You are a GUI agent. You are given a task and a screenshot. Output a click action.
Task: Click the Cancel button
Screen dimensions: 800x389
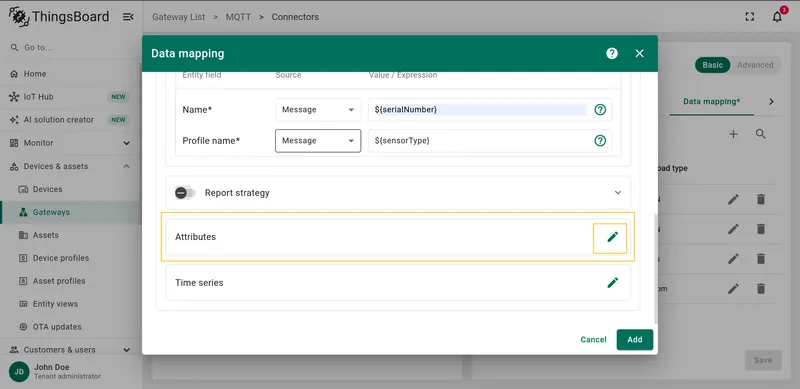[x=593, y=340]
